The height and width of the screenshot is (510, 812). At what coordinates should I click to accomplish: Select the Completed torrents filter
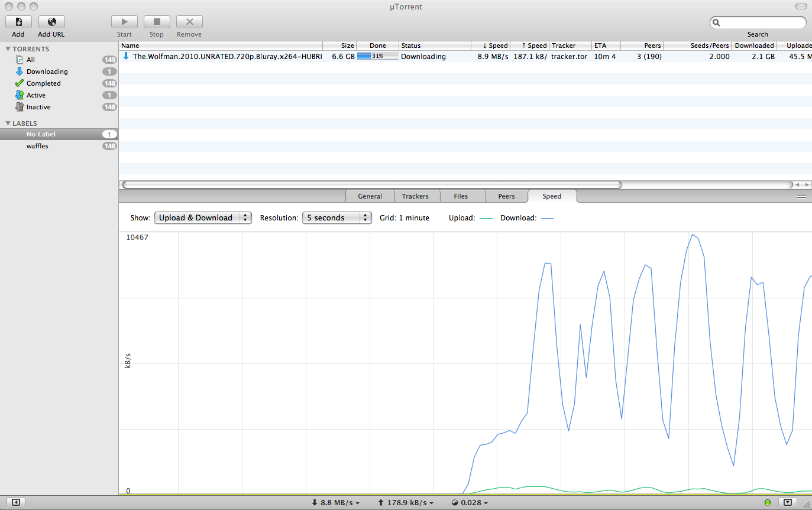[x=43, y=83]
